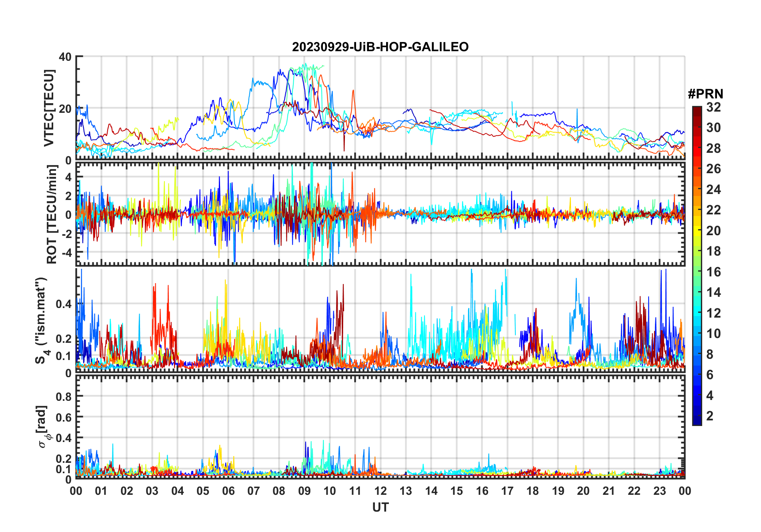Click the x-axis tick label 18
This screenshot has width=761, height=532.
tap(533, 491)
